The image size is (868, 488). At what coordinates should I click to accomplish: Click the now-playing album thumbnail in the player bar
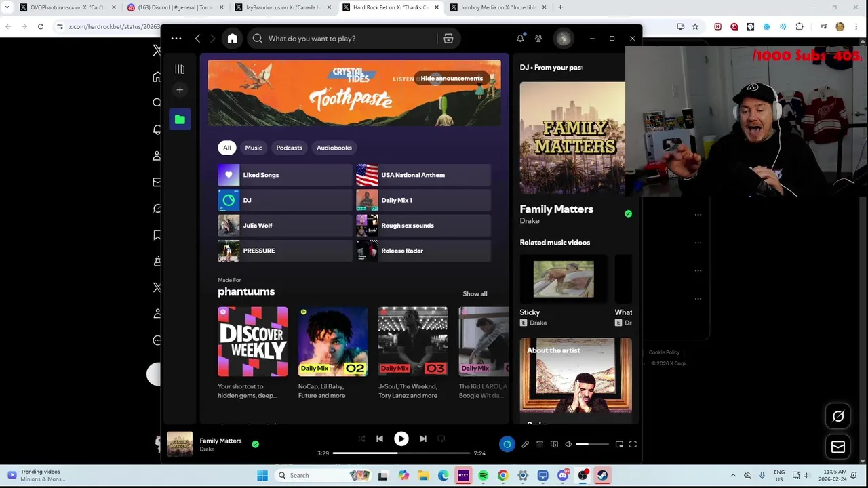tap(180, 445)
